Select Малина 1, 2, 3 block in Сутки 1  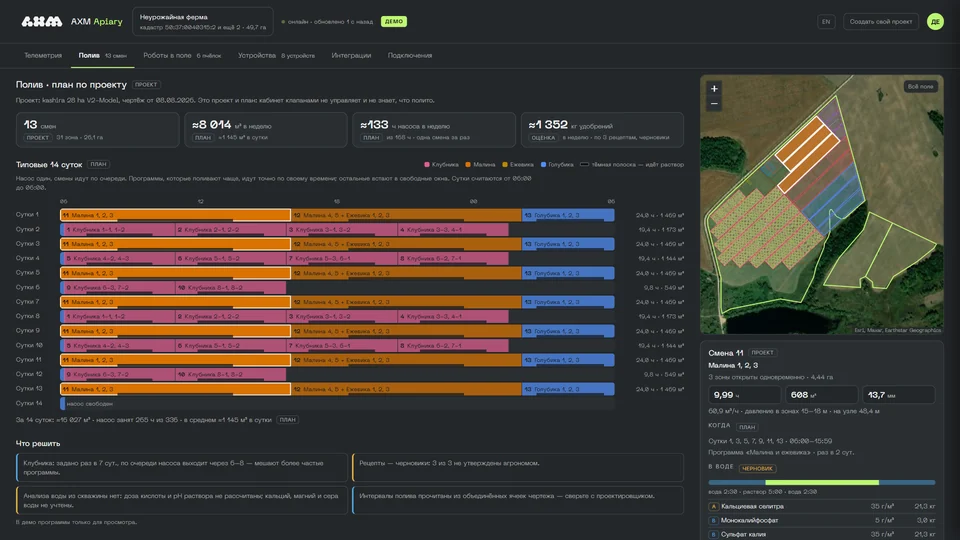[x=176, y=215]
